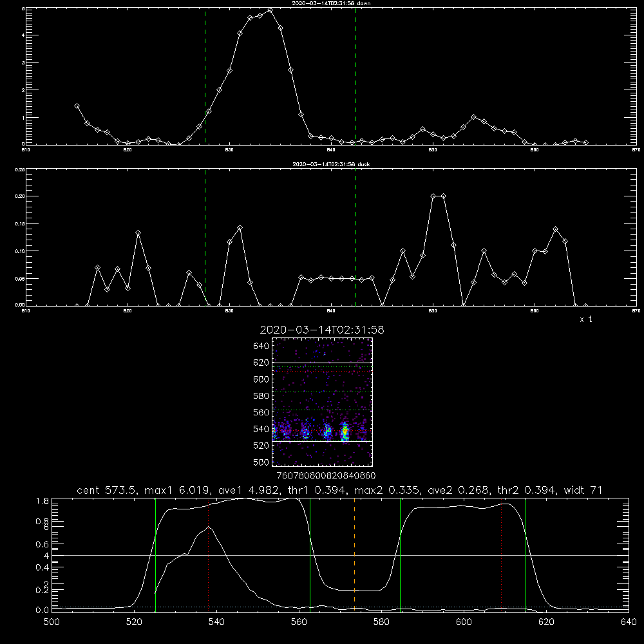Screen dimensions: 644x644
Task: Select the green vertical line near 525 in bottom plot
Action: 155,555
